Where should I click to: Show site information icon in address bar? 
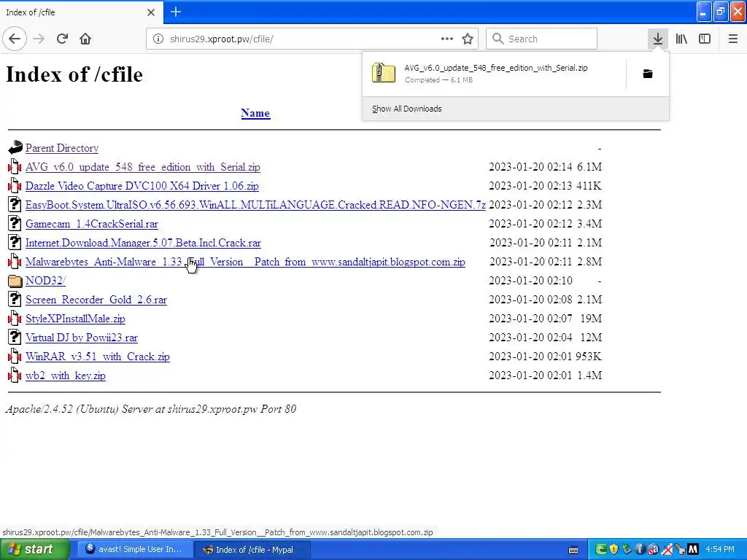point(158,39)
